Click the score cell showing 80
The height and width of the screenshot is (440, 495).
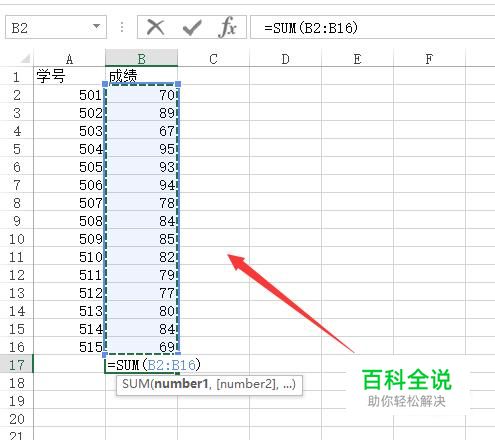point(141,311)
